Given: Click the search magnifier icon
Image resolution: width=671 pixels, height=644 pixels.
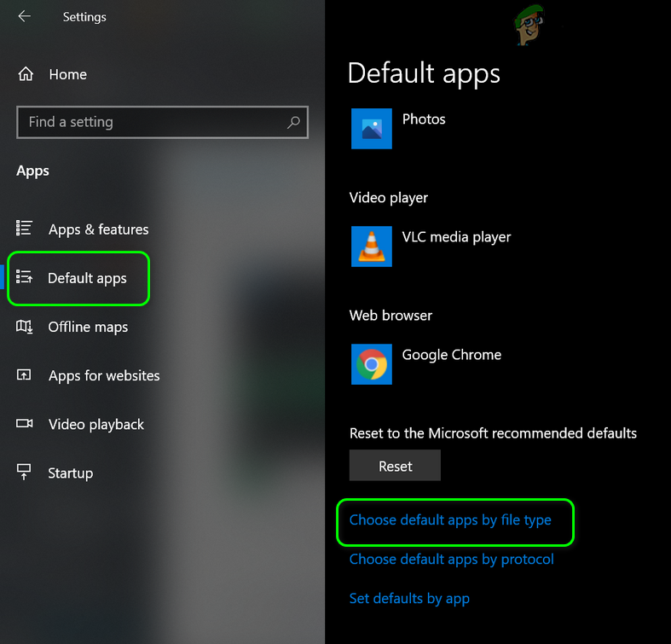Looking at the screenshot, I should point(293,123).
